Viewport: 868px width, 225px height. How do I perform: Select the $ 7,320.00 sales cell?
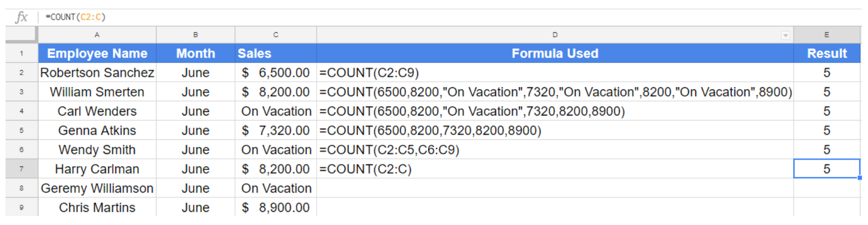(275, 131)
